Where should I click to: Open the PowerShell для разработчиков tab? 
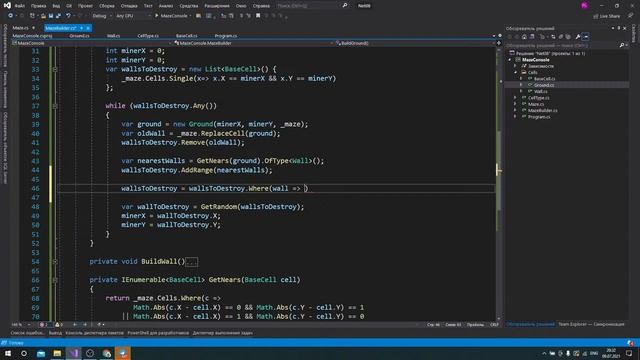158,333
